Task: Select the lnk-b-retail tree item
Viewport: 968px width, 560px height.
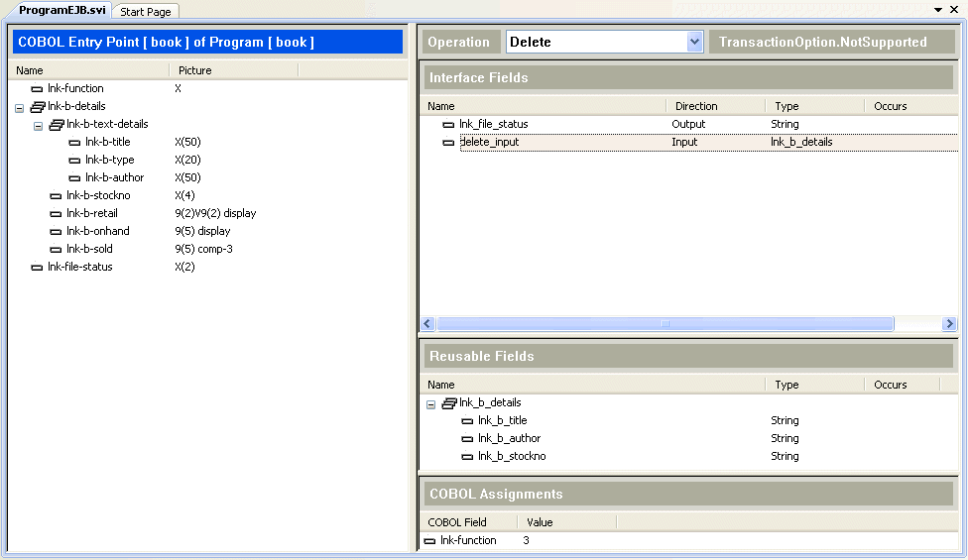Action: pyautogui.click(x=92, y=214)
